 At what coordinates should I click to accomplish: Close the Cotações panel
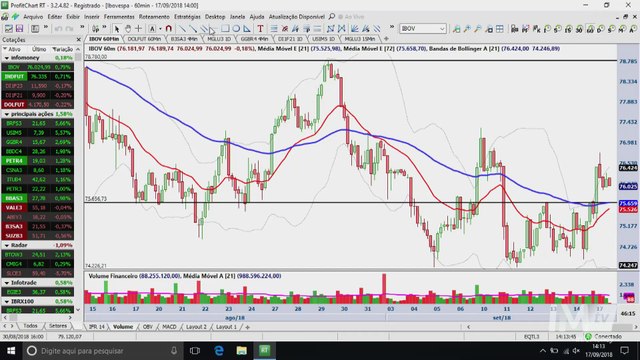[x=79, y=40]
